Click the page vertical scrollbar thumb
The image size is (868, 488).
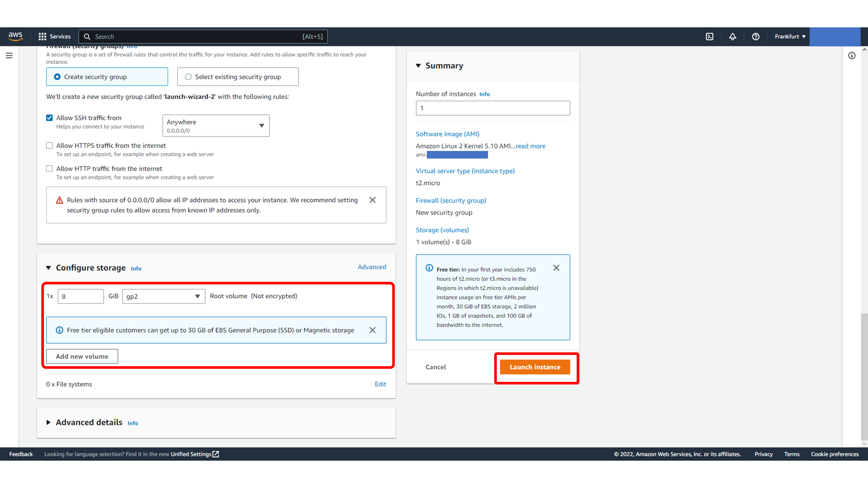click(x=864, y=377)
